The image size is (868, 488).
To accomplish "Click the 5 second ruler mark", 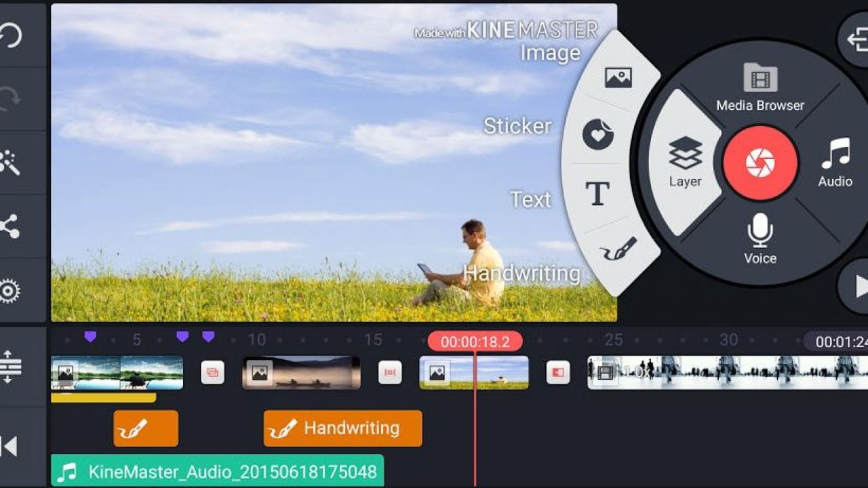I will 137,340.
